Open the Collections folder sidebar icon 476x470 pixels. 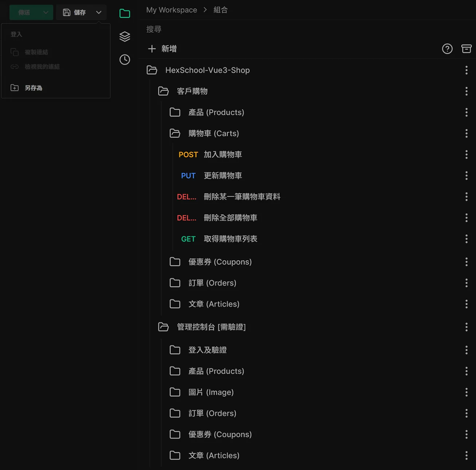tap(125, 13)
